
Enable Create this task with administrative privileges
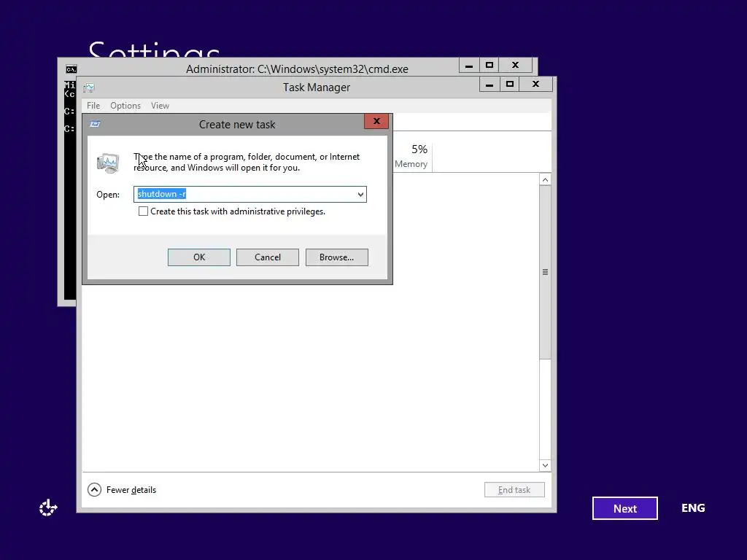(x=143, y=211)
